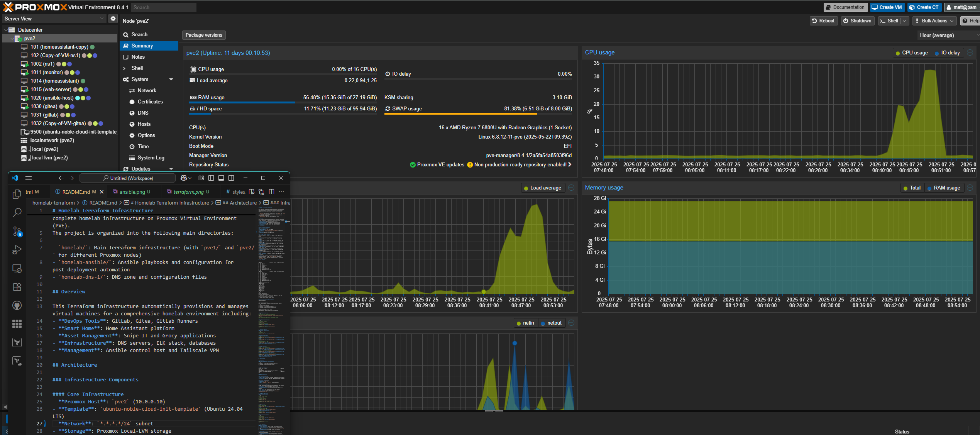
Task: Open Source Control view with badge 5
Action: pos(17,231)
